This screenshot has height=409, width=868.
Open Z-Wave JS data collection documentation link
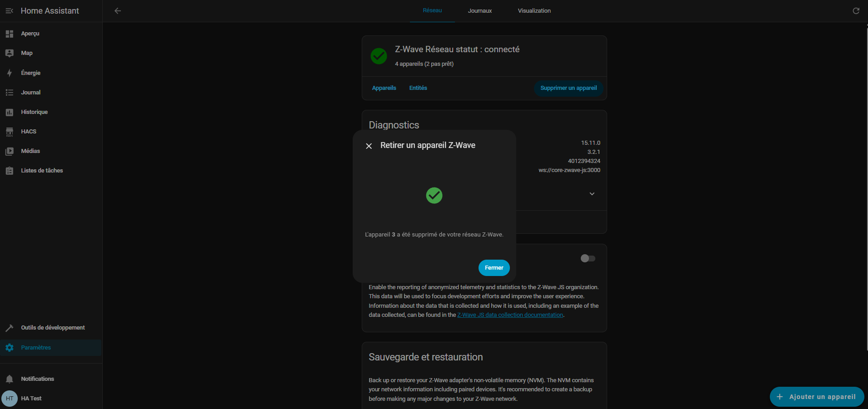coord(510,315)
